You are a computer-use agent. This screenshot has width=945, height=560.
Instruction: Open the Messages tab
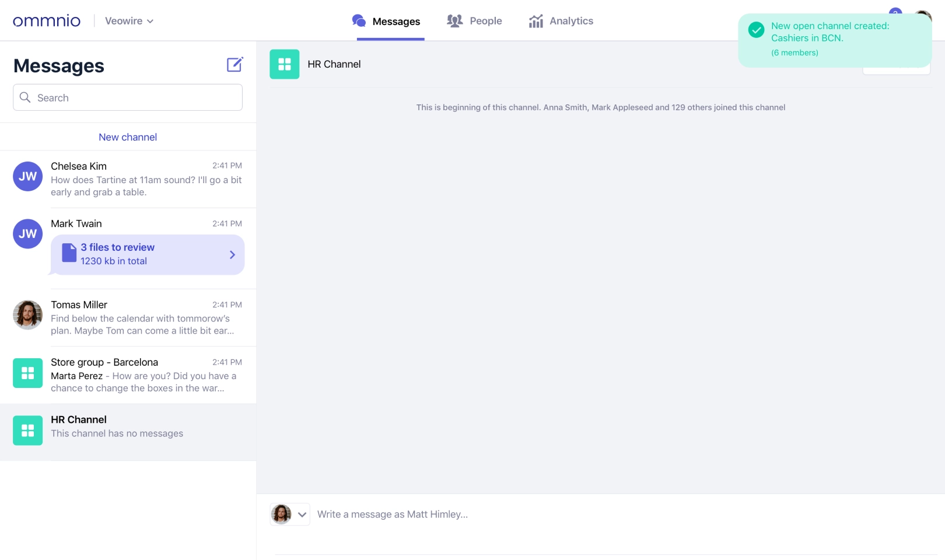(x=386, y=21)
